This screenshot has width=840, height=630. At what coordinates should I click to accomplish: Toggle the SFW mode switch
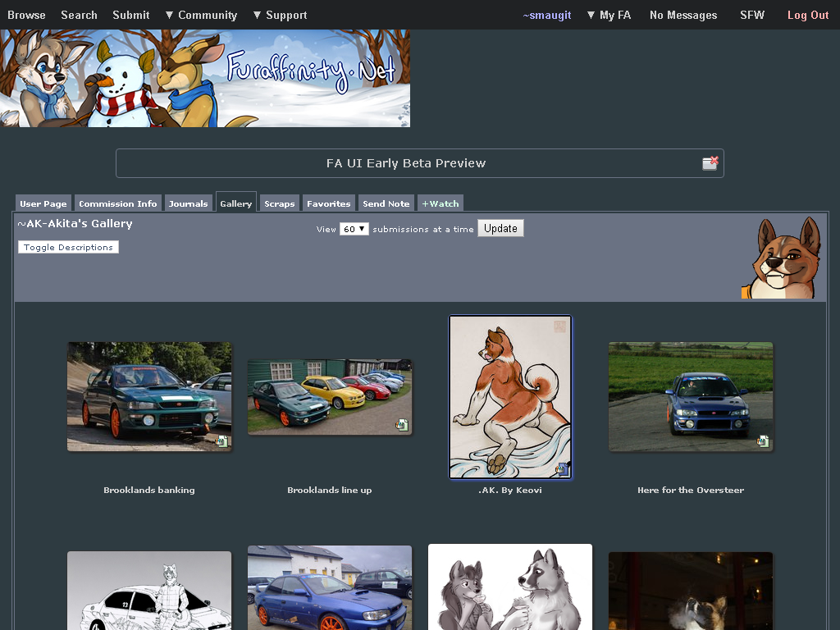point(751,15)
